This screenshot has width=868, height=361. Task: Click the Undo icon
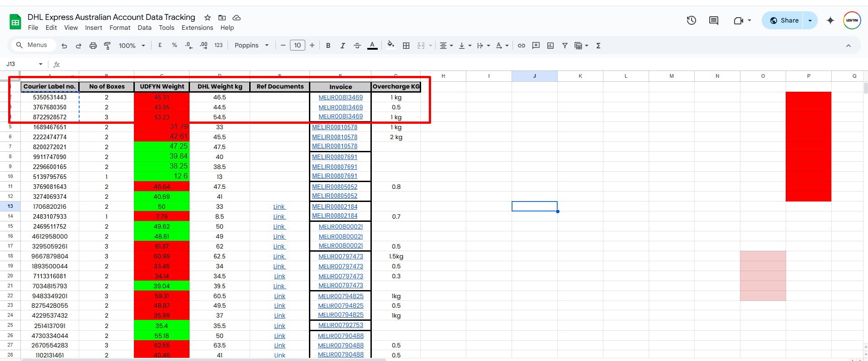pos(64,46)
